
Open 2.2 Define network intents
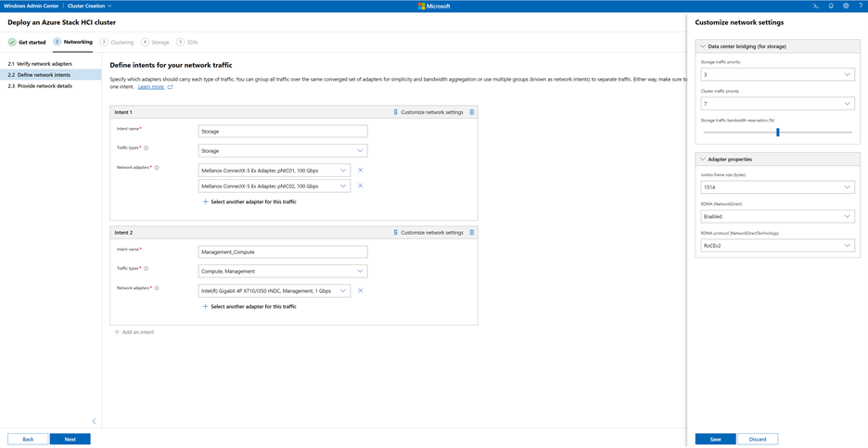tap(50, 75)
